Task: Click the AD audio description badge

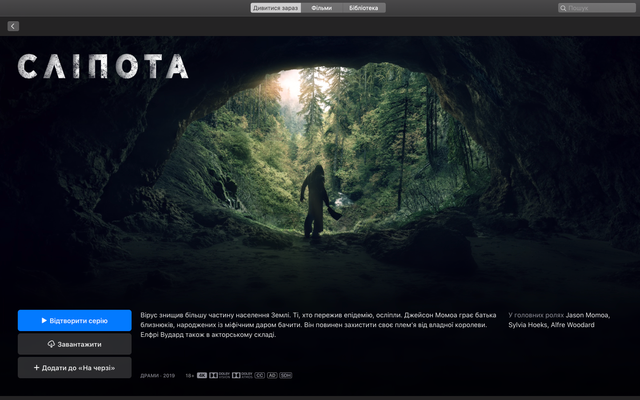Action: click(272, 376)
